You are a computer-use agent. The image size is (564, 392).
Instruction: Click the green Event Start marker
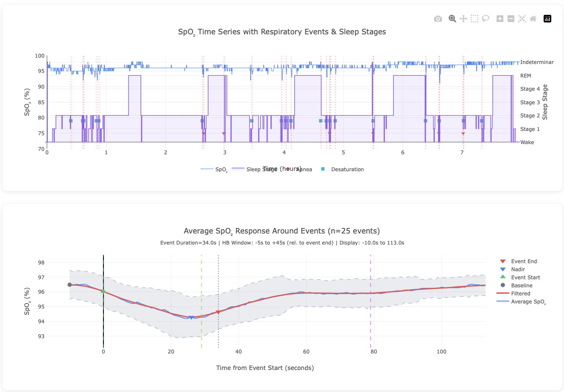click(103, 291)
